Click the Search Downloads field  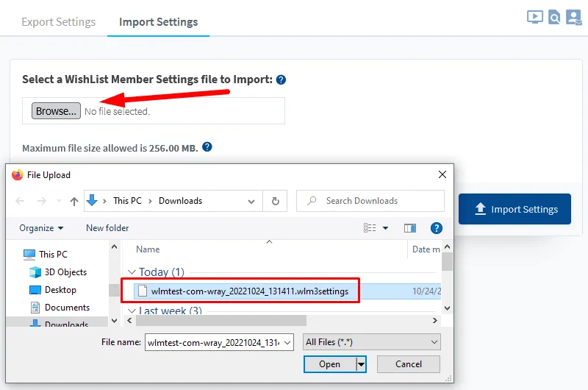tap(370, 201)
